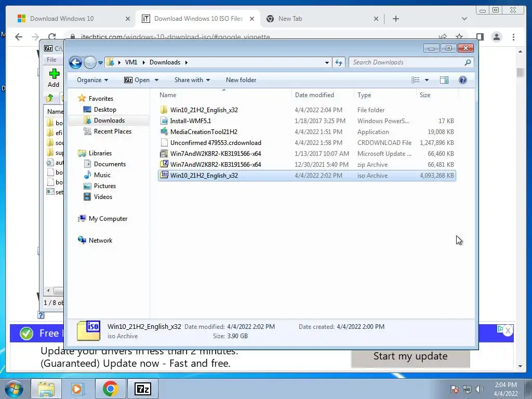Click Downloads in the address breadcrumb
This screenshot has height=399, width=532.
(165, 62)
